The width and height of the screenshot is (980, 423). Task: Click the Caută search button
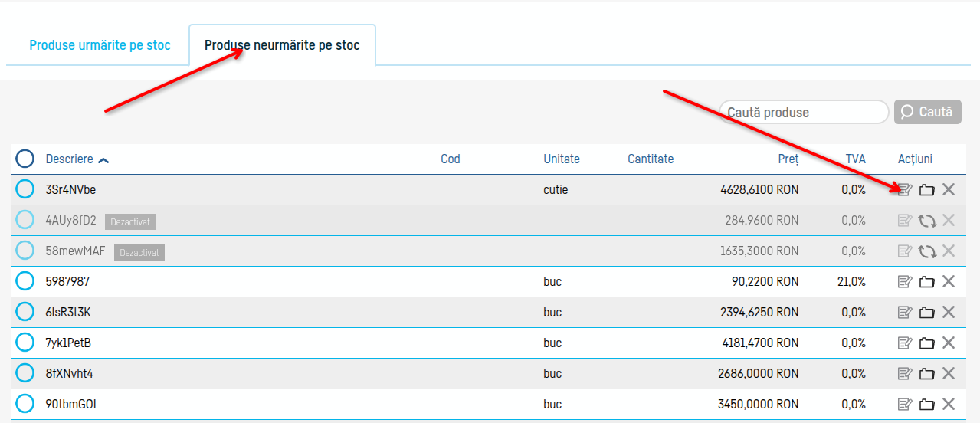927,112
